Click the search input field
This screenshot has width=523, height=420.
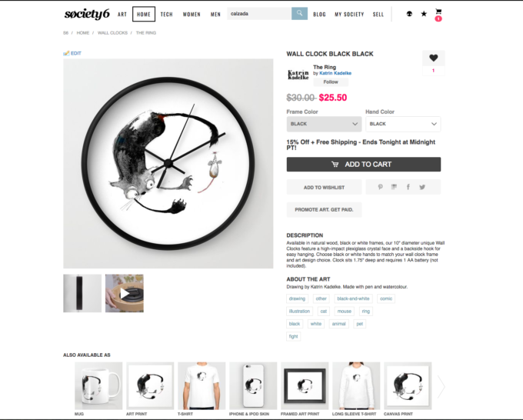tap(259, 14)
